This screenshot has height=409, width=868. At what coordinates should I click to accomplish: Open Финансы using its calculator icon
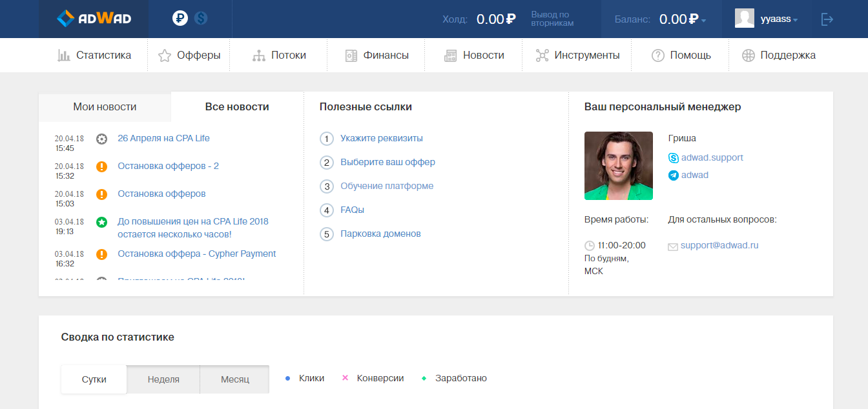(353, 55)
